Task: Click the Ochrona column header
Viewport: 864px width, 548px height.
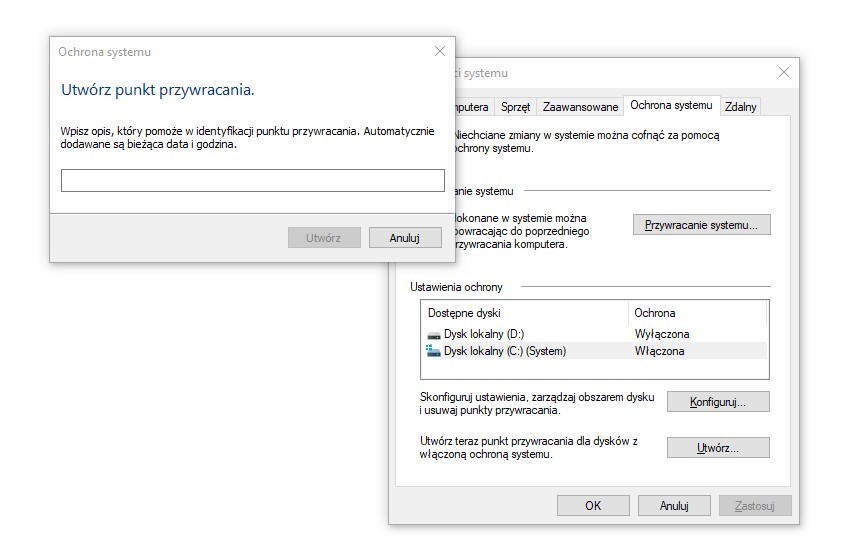Action: [697, 313]
